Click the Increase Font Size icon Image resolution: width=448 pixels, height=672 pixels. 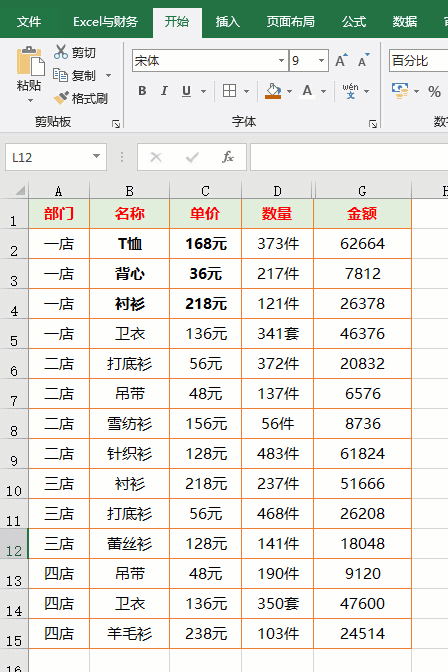click(341, 60)
